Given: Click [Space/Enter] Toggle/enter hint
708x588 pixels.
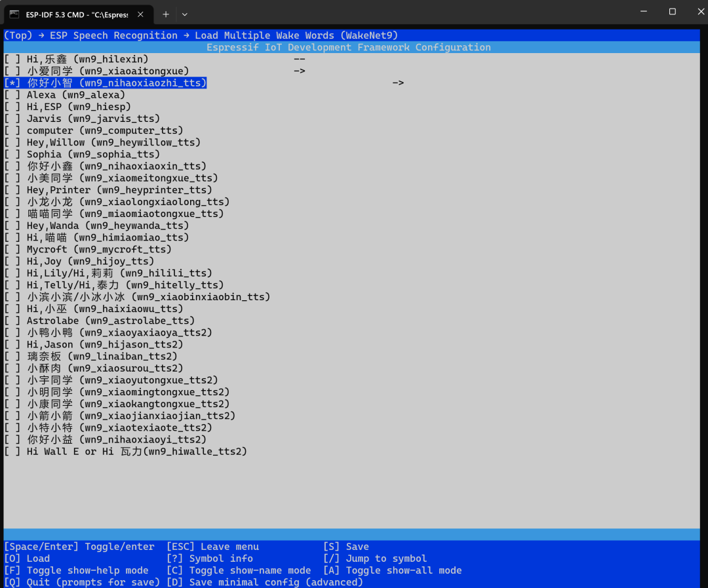Looking at the screenshot, I should [x=79, y=547].
